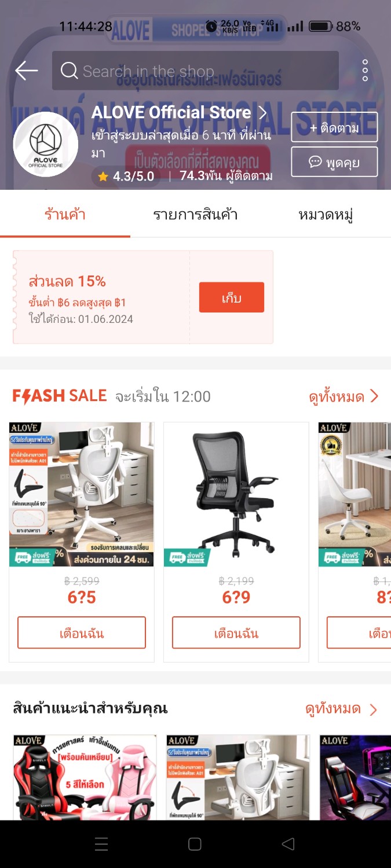The width and height of the screenshot is (391, 868).
Task: Expand ALOVE Official Store chevron
Action: click(262, 112)
